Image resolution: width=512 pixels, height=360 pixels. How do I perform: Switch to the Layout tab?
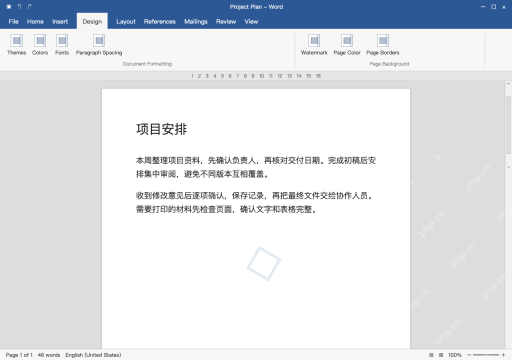126,22
